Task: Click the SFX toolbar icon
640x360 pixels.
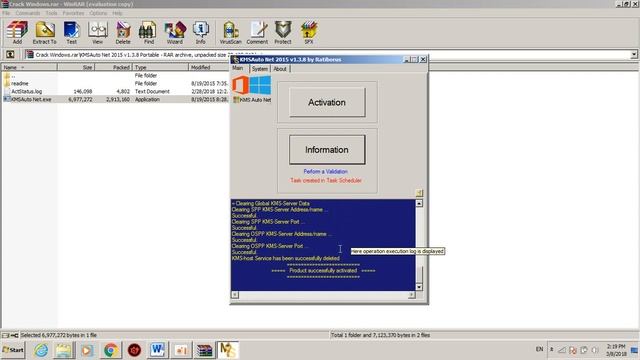Action: (309, 33)
